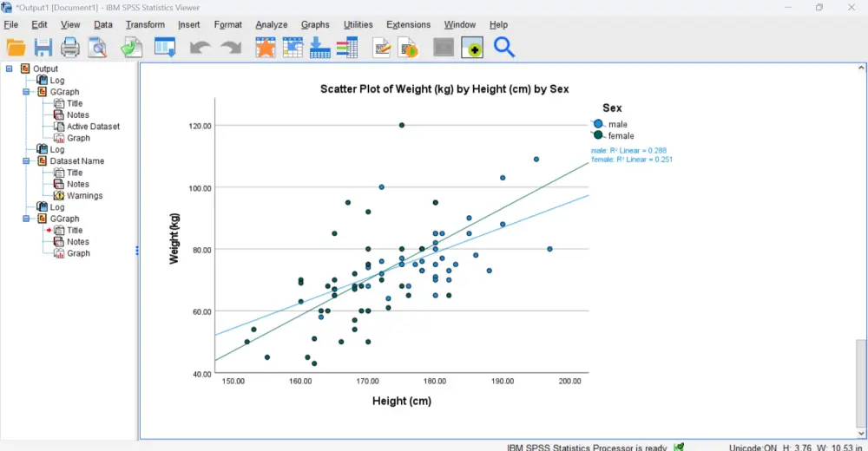Open the Transform menu
This screenshot has width=868, height=451.
145,25
